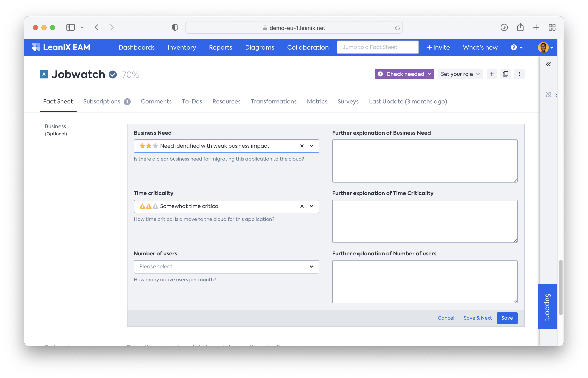Collapse side panel with double chevron icon

548,64
